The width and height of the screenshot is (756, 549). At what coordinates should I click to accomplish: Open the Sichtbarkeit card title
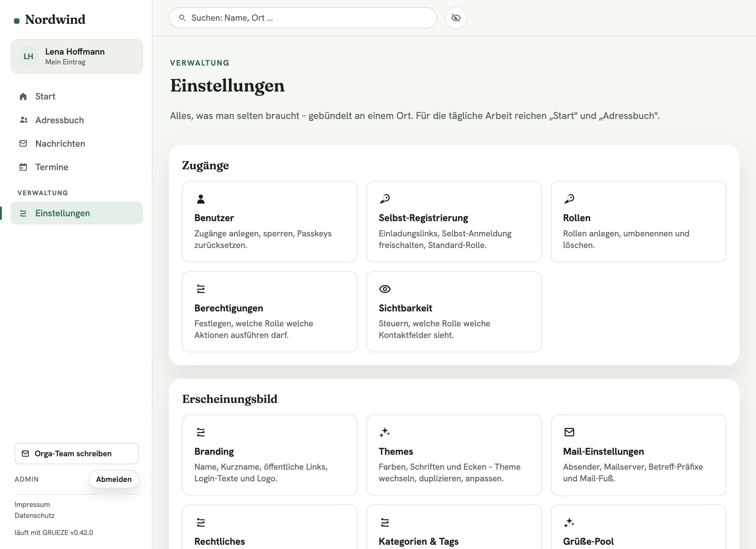tap(405, 308)
